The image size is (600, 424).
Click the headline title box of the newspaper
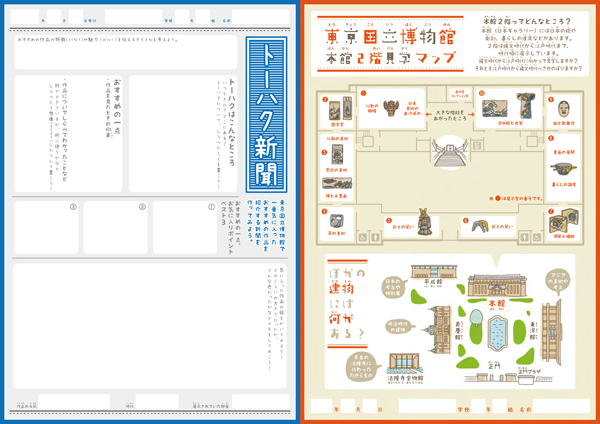[126, 52]
